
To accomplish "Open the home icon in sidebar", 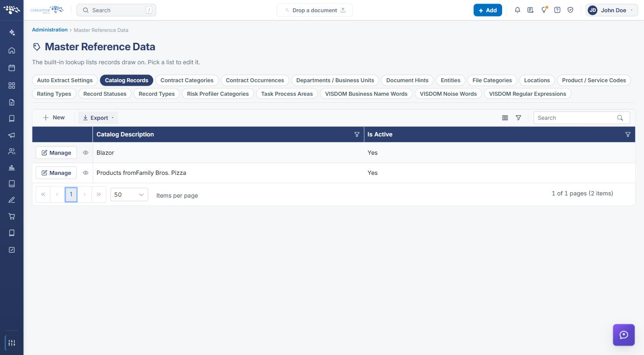I will click(12, 50).
